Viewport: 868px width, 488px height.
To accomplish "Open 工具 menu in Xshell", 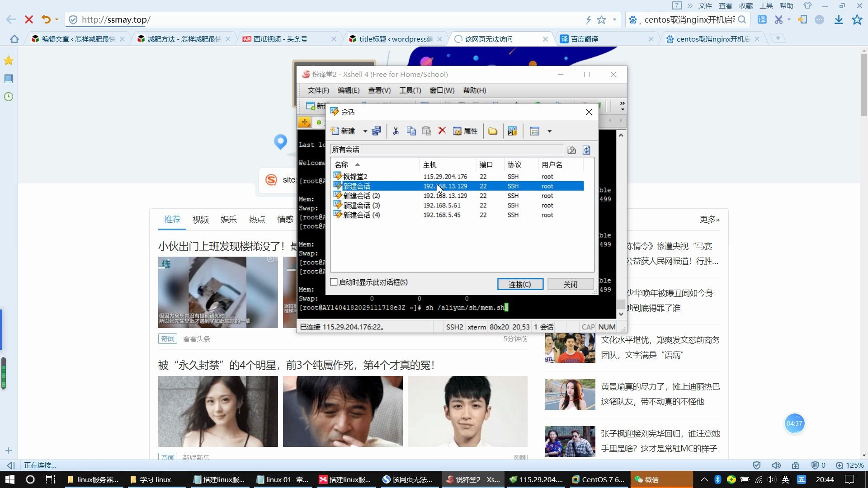I will 409,90.
